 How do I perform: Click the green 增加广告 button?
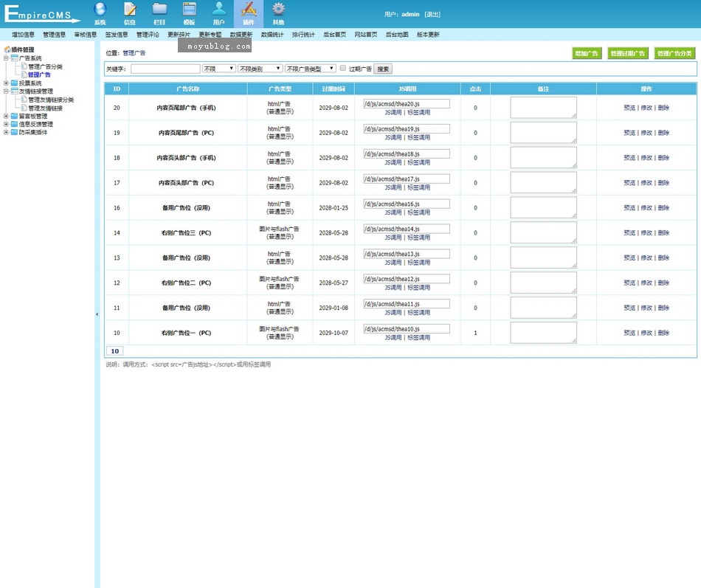587,53
